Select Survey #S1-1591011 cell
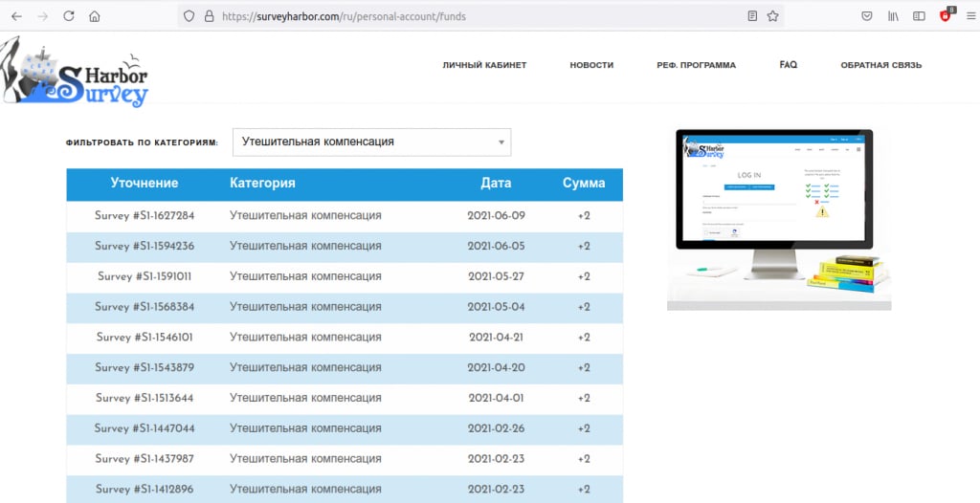Image resolution: width=980 pixels, height=503 pixels. tap(145, 276)
